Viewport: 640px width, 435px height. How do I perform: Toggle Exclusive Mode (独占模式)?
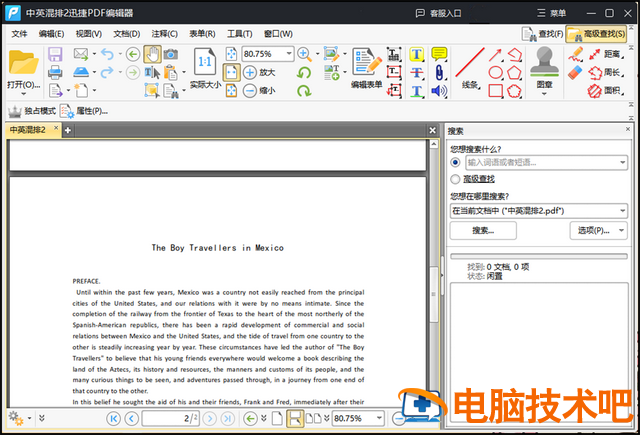32,111
